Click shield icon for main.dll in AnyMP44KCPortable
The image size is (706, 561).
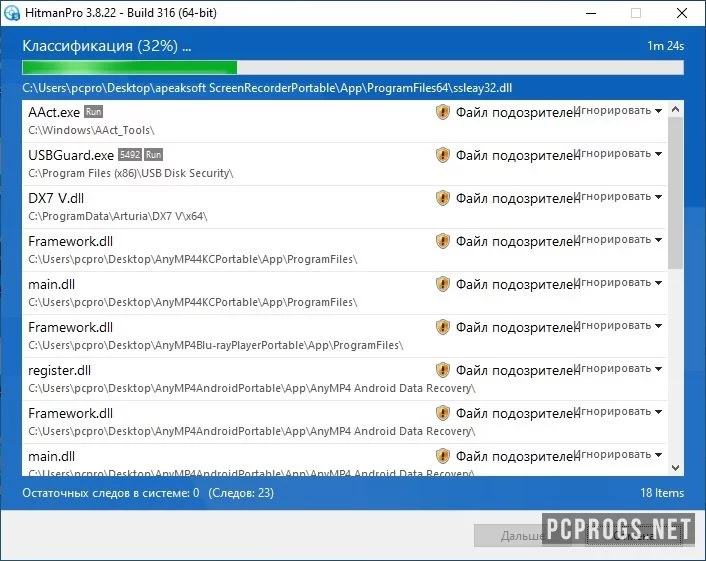tap(443, 284)
